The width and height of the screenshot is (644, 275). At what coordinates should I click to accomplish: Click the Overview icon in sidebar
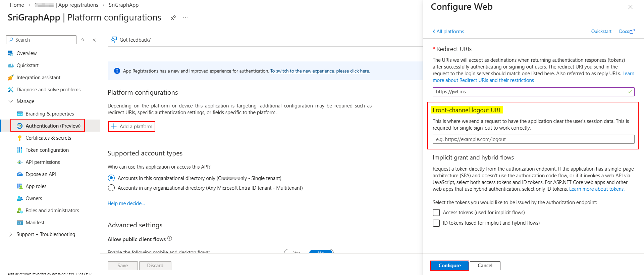pyautogui.click(x=10, y=53)
